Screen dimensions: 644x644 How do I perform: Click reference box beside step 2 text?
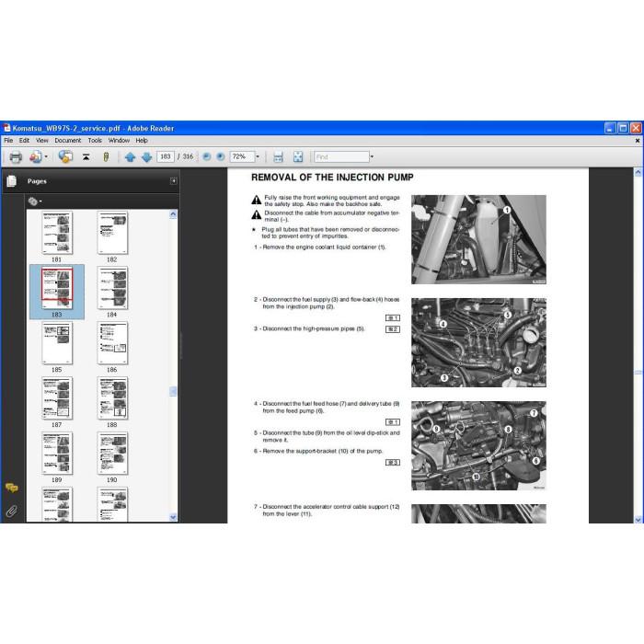pyautogui.click(x=393, y=318)
